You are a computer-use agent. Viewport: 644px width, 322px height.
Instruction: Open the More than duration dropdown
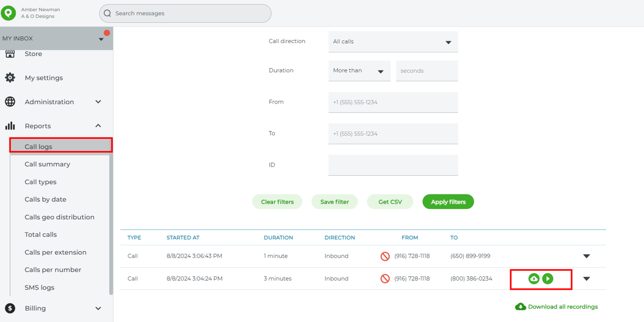[359, 70]
